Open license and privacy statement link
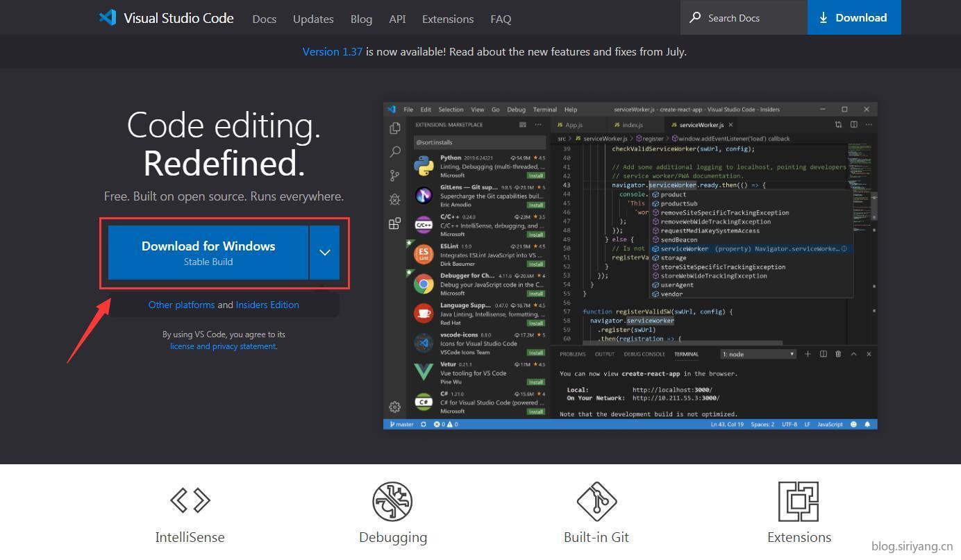Screen dimensions: 961x560 223,346
